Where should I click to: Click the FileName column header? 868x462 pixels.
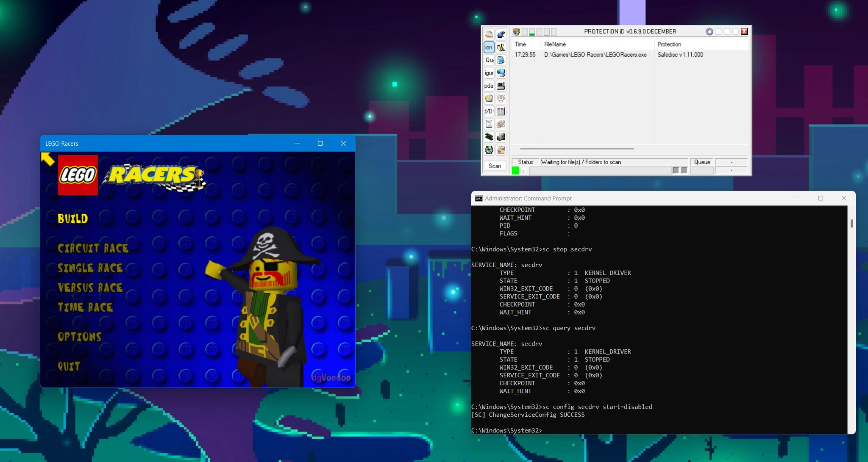(x=555, y=44)
